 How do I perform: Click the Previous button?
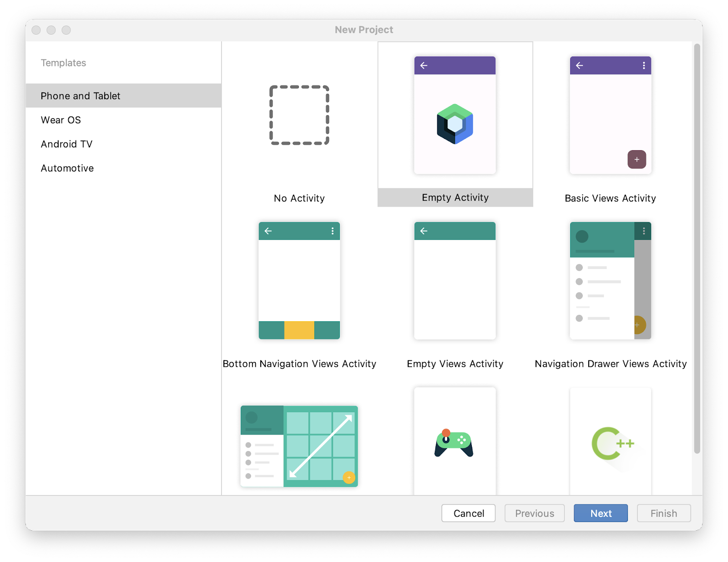[535, 513]
